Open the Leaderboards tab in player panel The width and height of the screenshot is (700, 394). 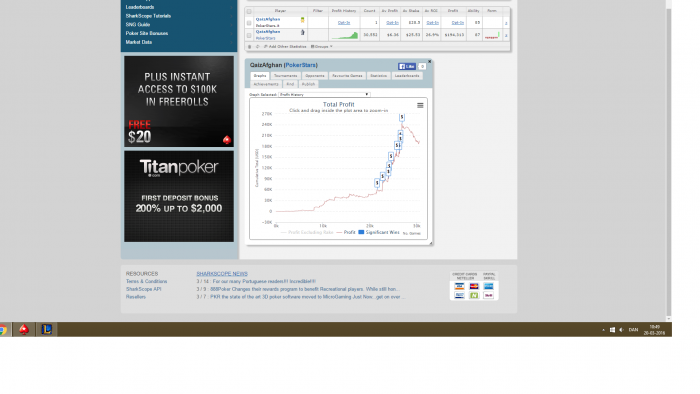click(407, 76)
